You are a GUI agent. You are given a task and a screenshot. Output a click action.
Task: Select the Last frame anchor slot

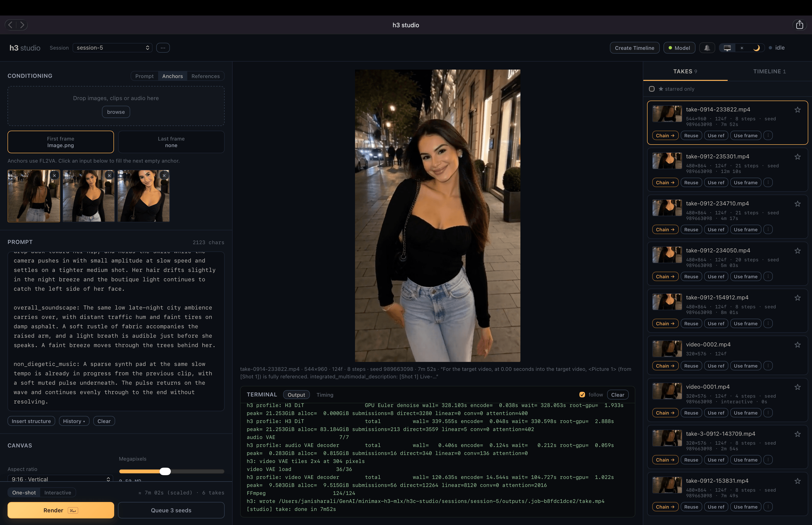pyautogui.click(x=171, y=142)
